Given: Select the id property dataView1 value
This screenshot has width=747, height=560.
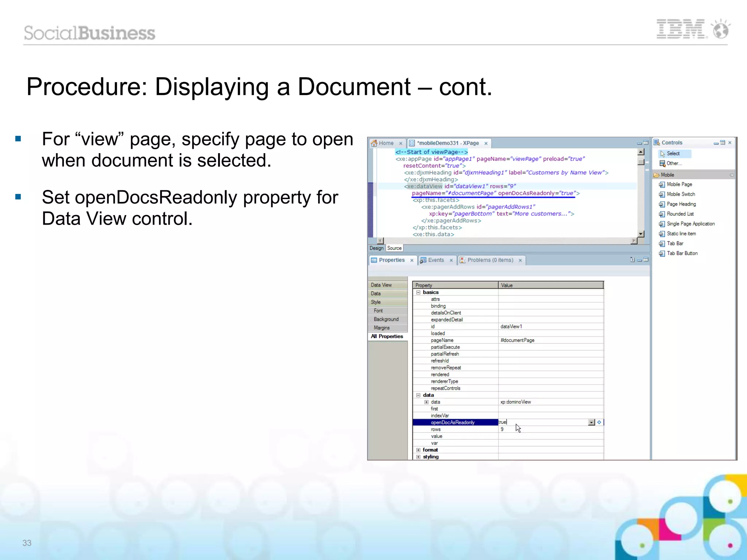Looking at the screenshot, I should [551, 327].
